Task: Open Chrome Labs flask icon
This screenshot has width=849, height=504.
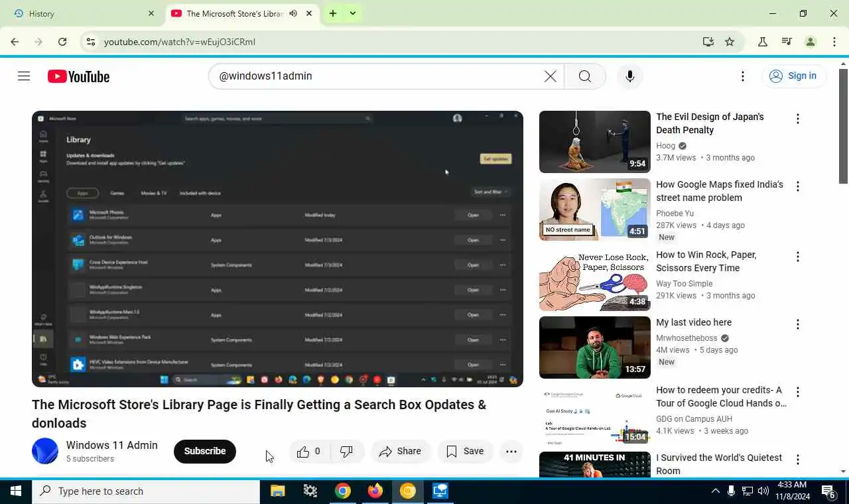Action: point(763,42)
